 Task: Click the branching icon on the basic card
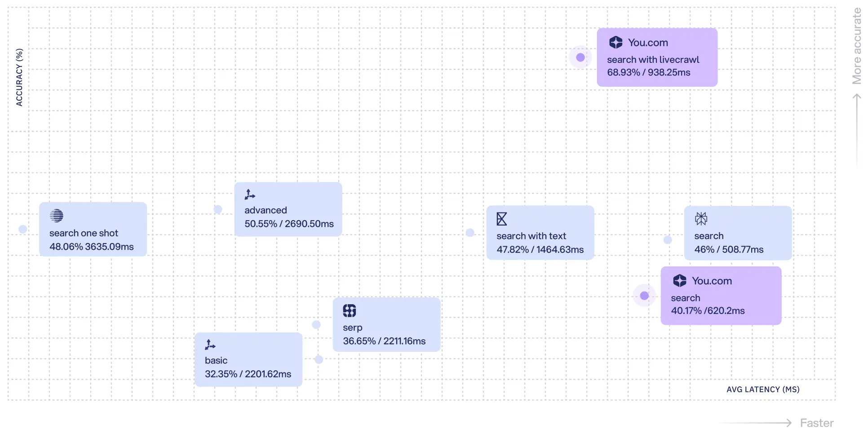pyautogui.click(x=210, y=345)
